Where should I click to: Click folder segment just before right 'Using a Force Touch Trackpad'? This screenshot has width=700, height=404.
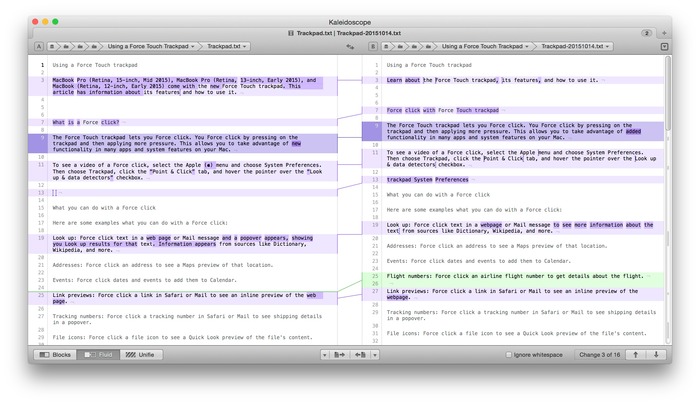(x=428, y=46)
